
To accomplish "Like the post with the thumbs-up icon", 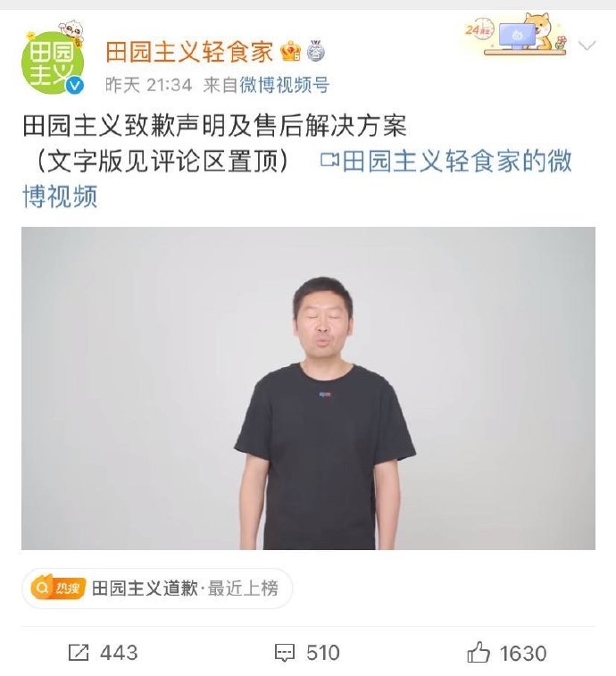I will (479, 652).
